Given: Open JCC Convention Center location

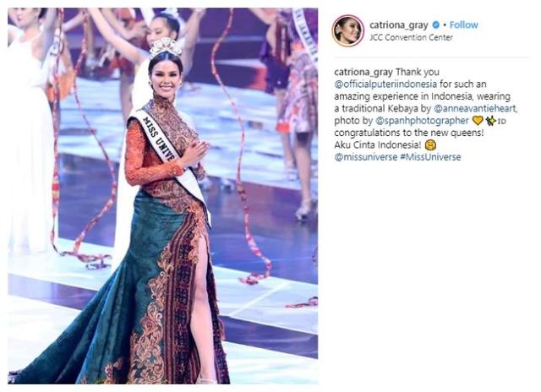Looking at the screenshot, I should (411, 37).
